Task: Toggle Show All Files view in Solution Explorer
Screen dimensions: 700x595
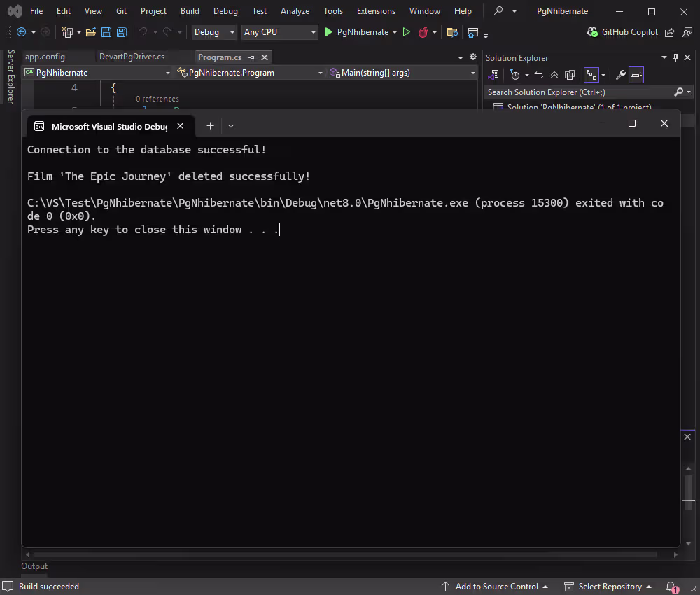Action: (x=569, y=75)
